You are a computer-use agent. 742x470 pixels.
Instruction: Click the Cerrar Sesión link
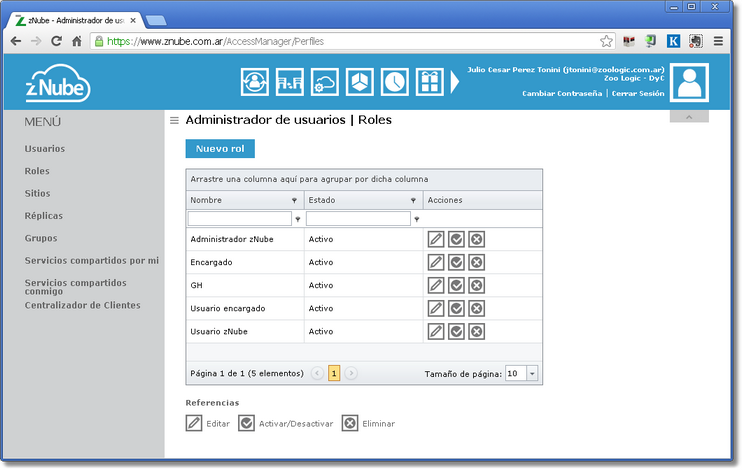click(638, 94)
